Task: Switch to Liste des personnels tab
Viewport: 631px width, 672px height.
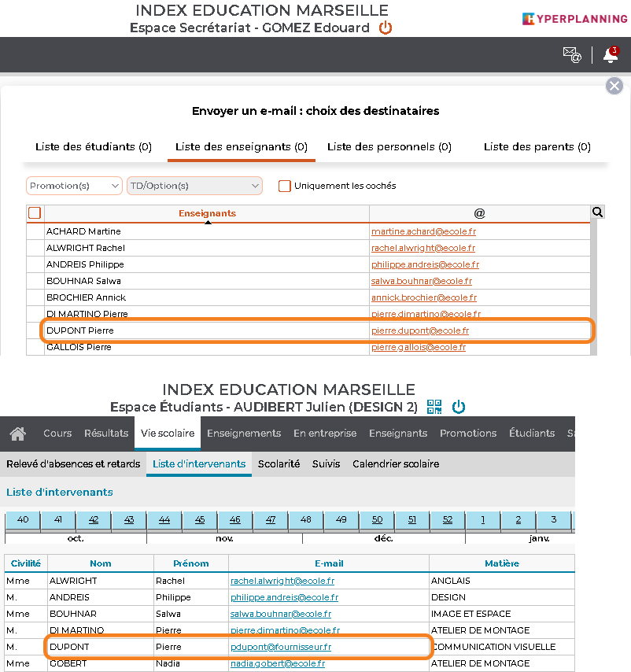Action: [x=389, y=147]
